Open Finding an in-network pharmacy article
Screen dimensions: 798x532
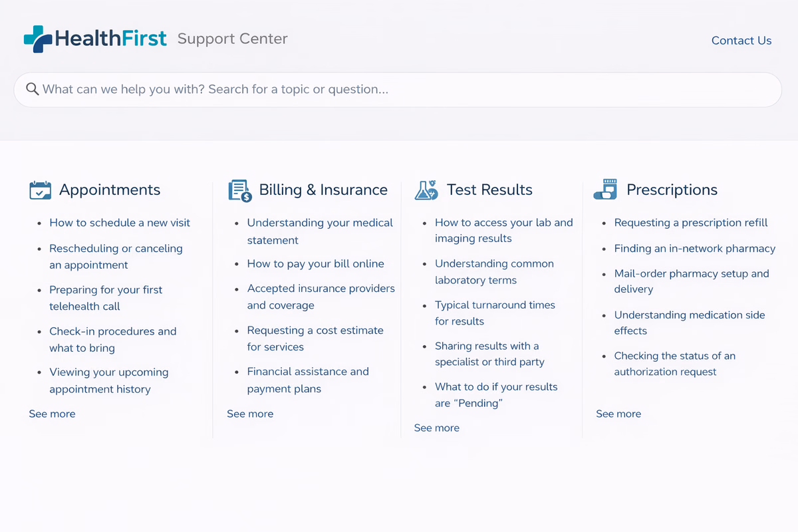(695, 249)
